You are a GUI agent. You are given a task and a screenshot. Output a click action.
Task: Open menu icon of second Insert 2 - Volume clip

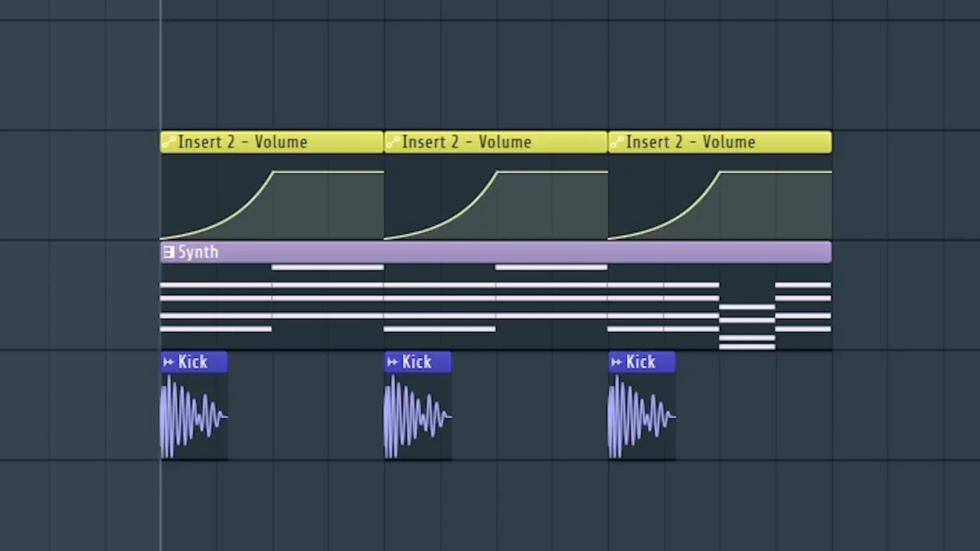[x=392, y=142]
